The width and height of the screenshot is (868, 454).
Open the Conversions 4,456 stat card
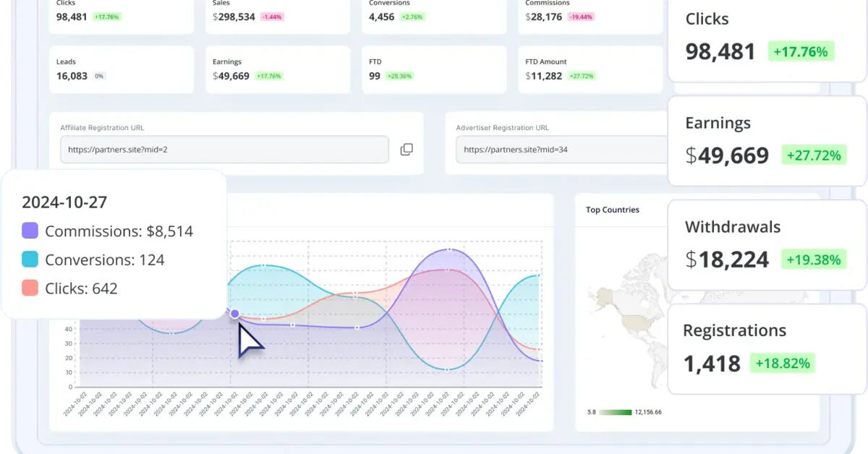434,16
